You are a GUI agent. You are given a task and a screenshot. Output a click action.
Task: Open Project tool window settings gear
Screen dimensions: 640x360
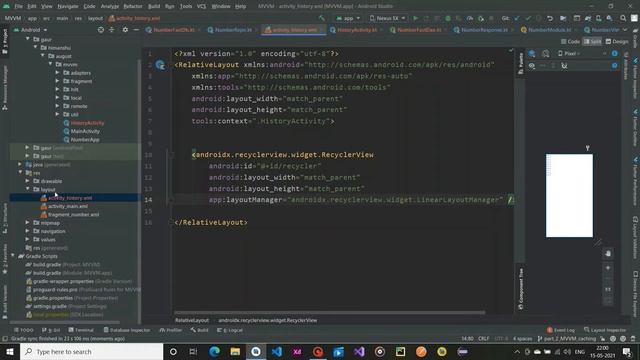pos(125,30)
